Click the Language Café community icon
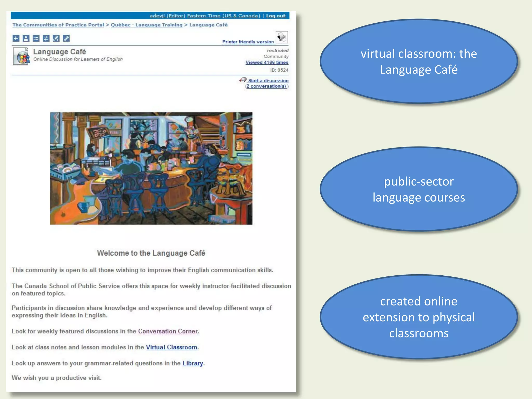532x399 pixels. pyautogui.click(x=22, y=56)
